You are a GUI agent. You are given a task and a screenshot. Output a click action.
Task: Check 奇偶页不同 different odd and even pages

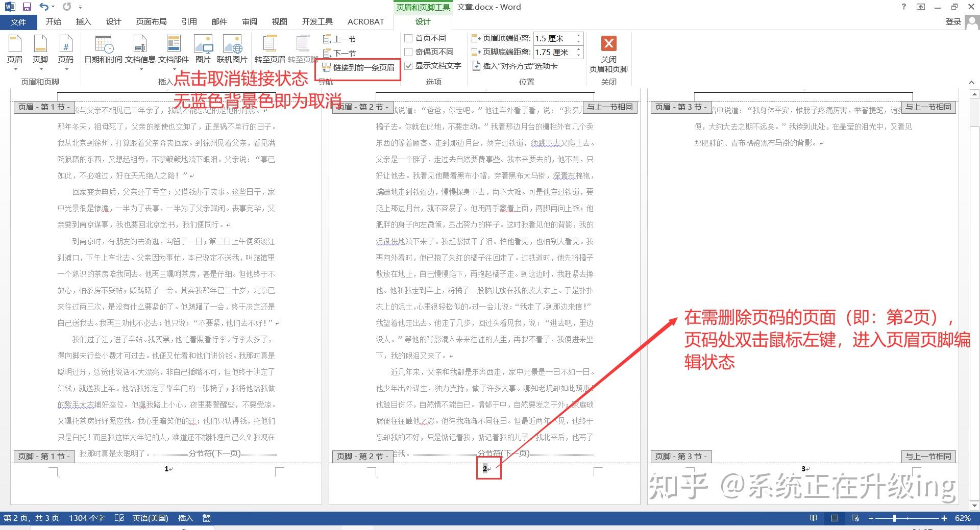pos(429,52)
